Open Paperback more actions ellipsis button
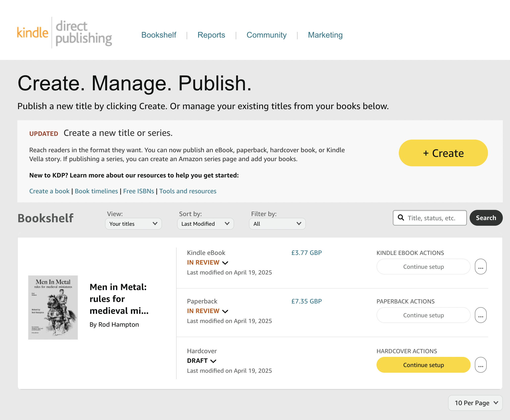This screenshot has height=420, width=510. point(481,315)
